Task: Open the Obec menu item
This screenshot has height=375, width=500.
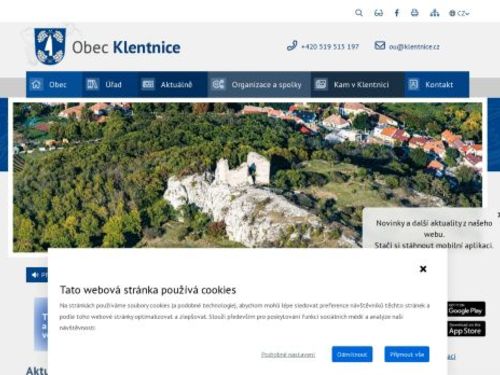Action: (x=54, y=84)
